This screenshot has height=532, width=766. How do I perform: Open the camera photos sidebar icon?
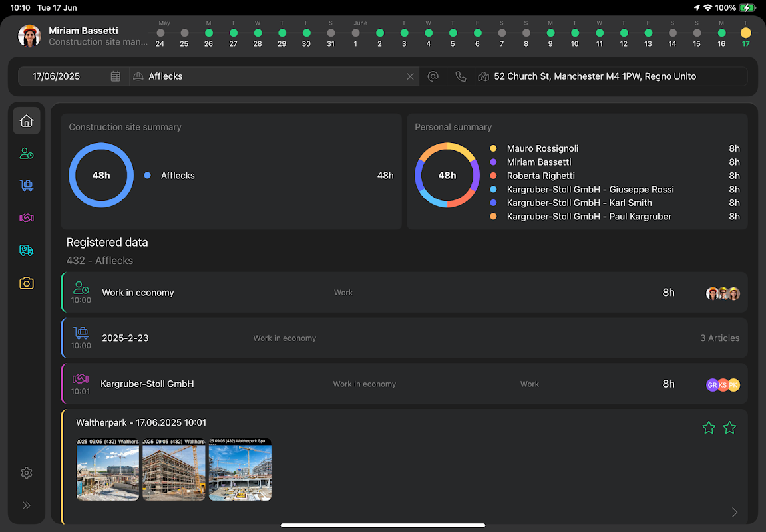pos(27,283)
